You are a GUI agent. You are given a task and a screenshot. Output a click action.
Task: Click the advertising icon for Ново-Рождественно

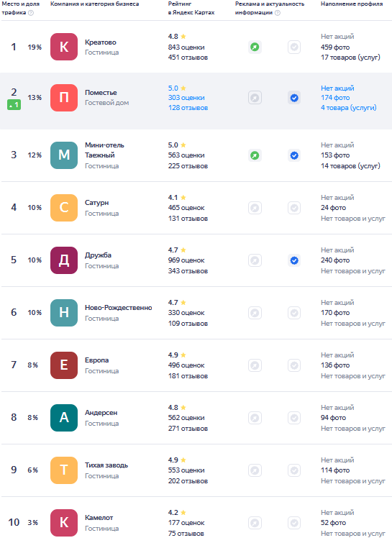pyautogui.click(x=255, y=313)
